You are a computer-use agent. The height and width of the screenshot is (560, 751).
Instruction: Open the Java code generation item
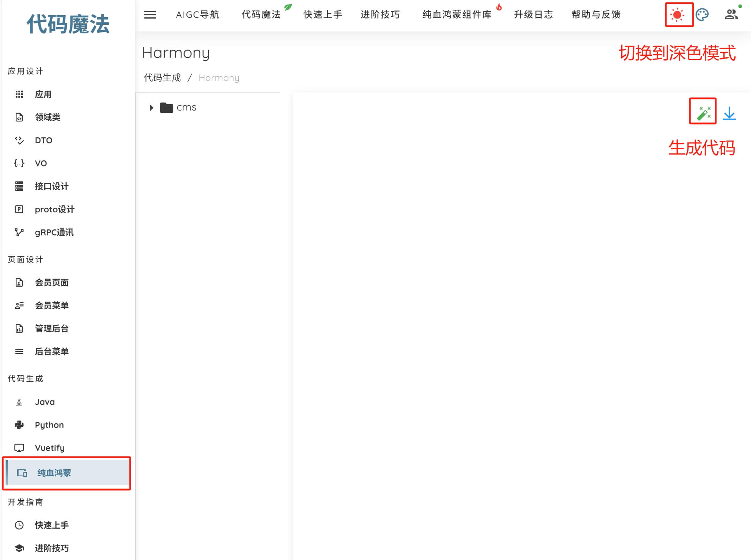point(45,402)
